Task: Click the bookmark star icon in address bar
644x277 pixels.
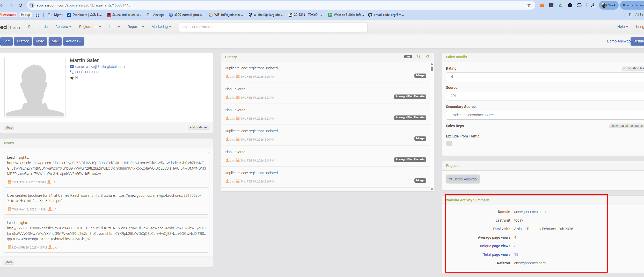Action: click(529, 5)
